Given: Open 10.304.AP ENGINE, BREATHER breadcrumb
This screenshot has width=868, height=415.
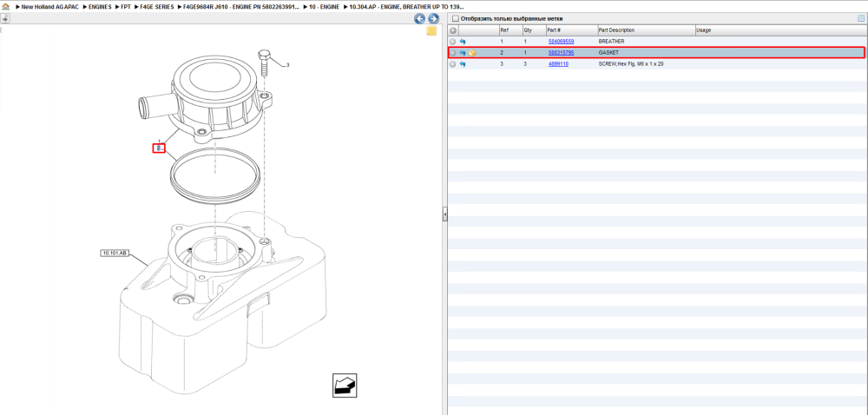Looking at the screenshot, I should tap(406, 7).
